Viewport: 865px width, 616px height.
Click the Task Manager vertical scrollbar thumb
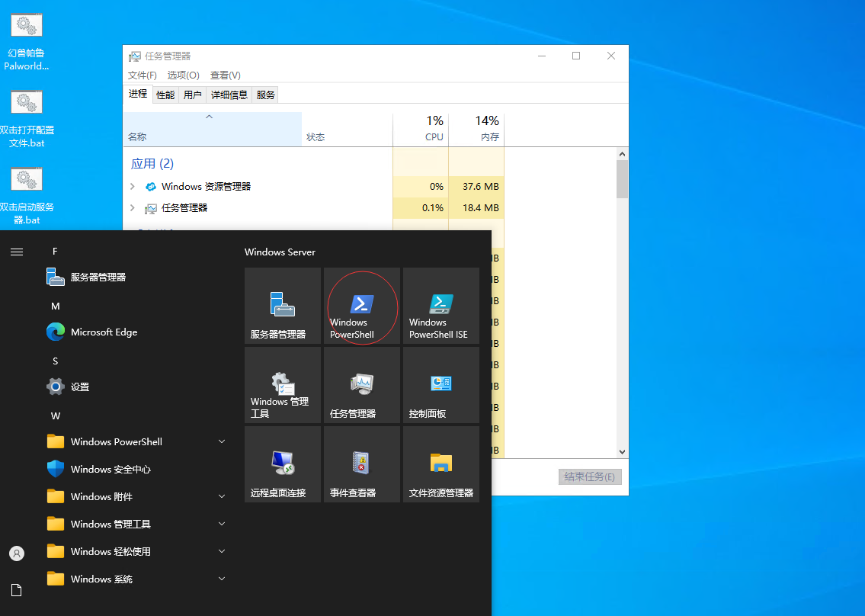coord(623,179)
